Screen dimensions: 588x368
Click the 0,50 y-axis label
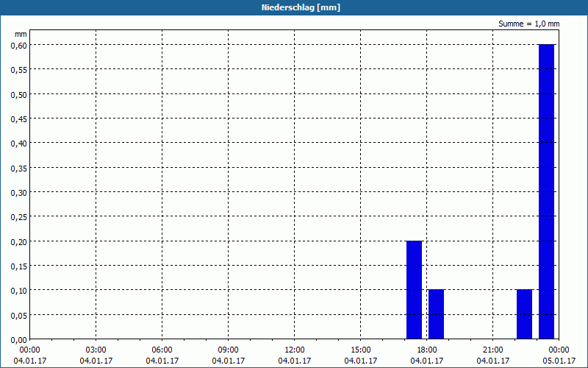point(19,94)
